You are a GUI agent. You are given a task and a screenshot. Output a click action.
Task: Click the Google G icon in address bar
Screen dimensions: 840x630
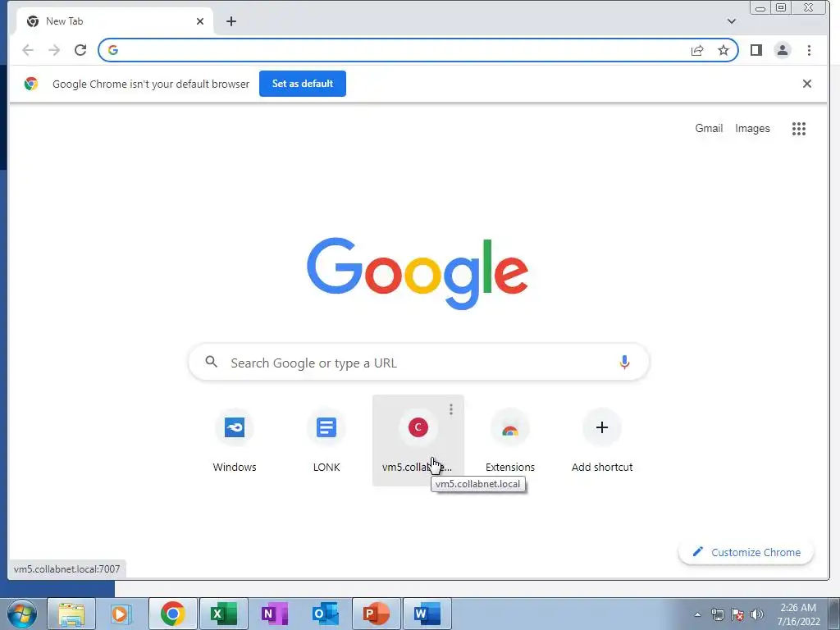[113, 50]
